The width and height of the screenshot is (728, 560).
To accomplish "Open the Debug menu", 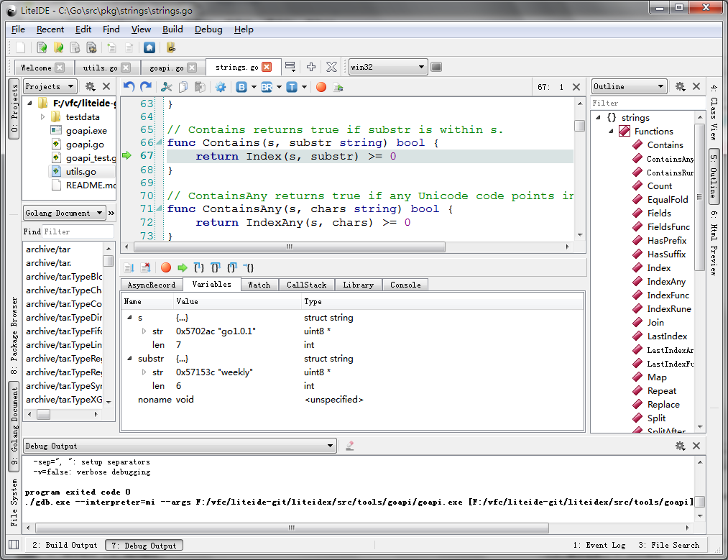I will click(x=208, y=29).
